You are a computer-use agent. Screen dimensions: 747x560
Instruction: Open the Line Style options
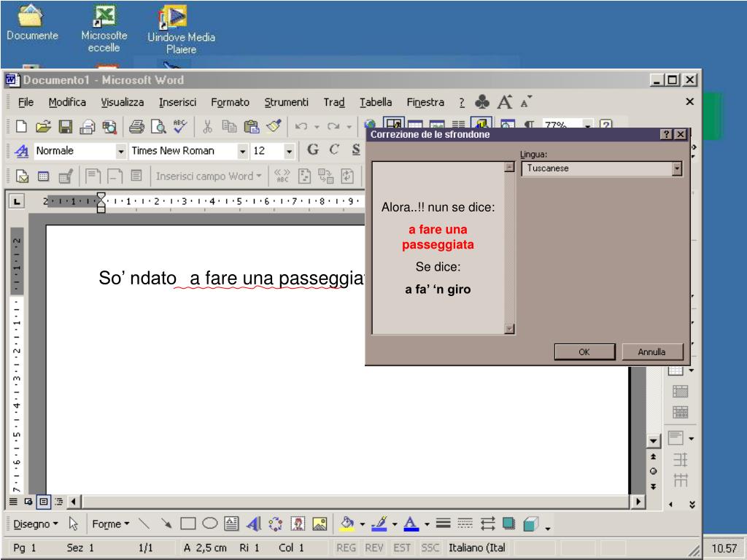[443, 524]
